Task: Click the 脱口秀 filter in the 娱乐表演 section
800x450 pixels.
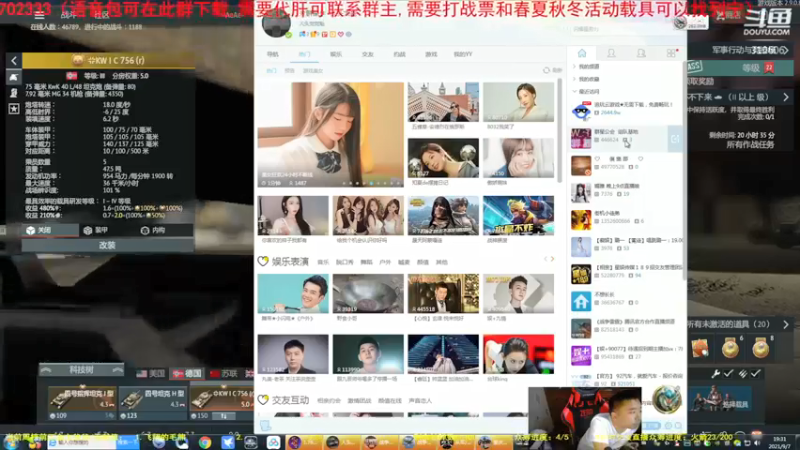Action: pyautogui.click(x=345, y=262)
